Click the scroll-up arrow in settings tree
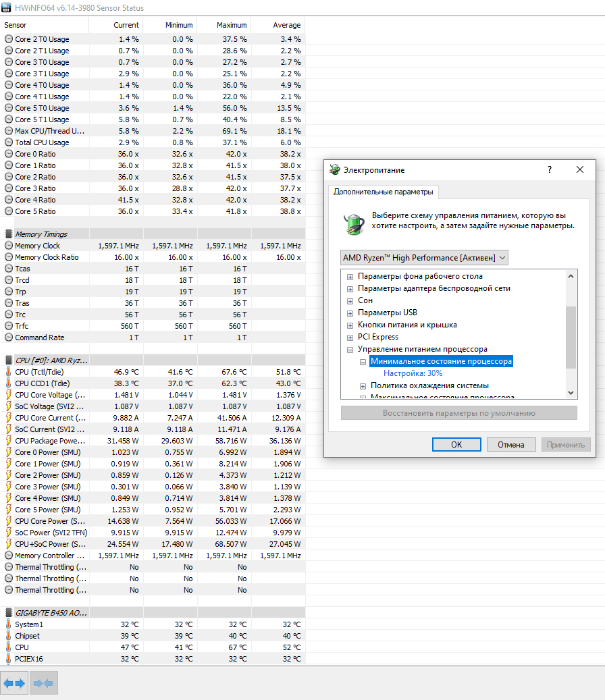Screen dimensions: 605x700 [x=571, y=276]
